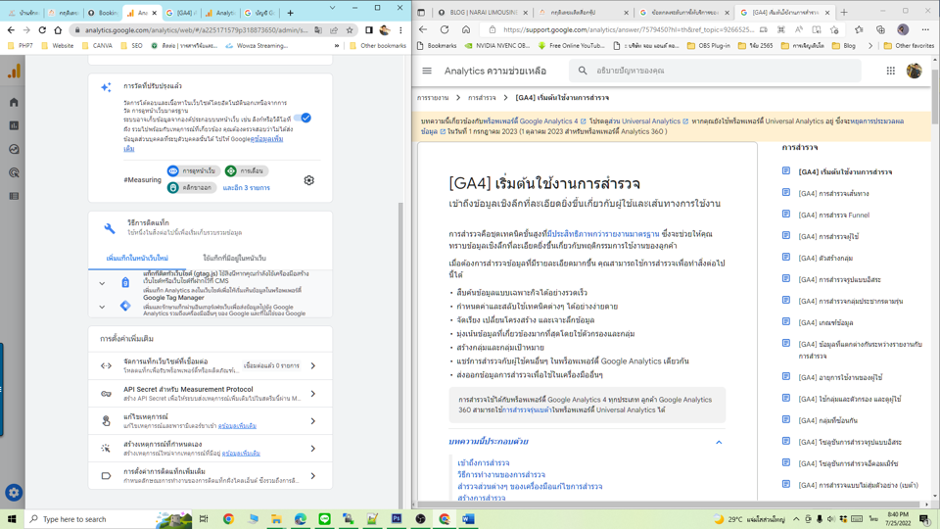Open Reports icon in Analytics sidebar
The height and width of the screenshot is (529, 941).
[x=14, y=126]
